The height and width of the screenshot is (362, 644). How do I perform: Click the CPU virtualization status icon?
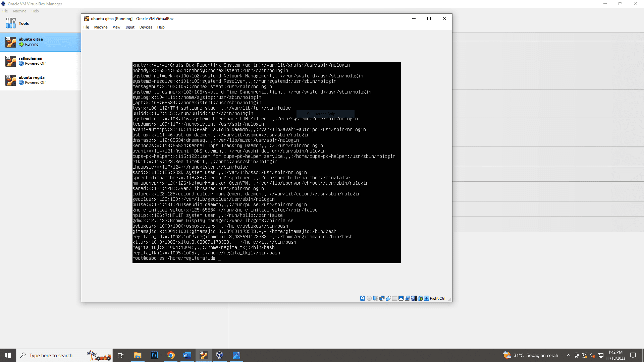tap(414, 298)
